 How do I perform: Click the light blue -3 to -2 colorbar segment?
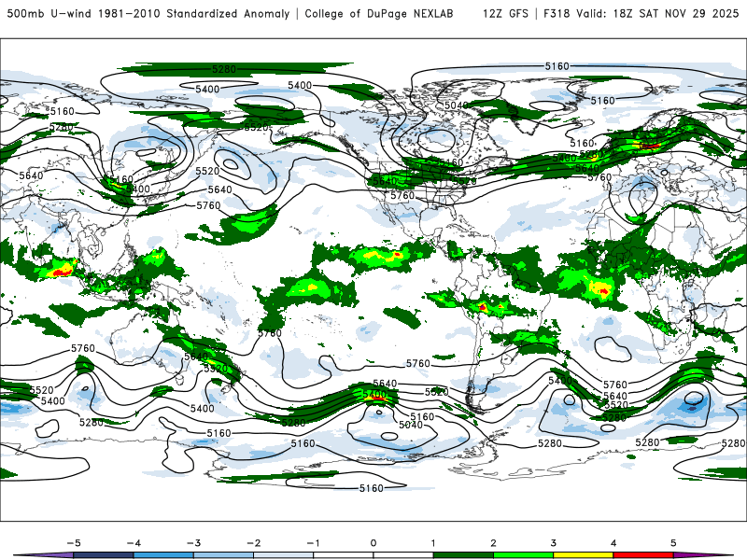[x=223, y=555]
